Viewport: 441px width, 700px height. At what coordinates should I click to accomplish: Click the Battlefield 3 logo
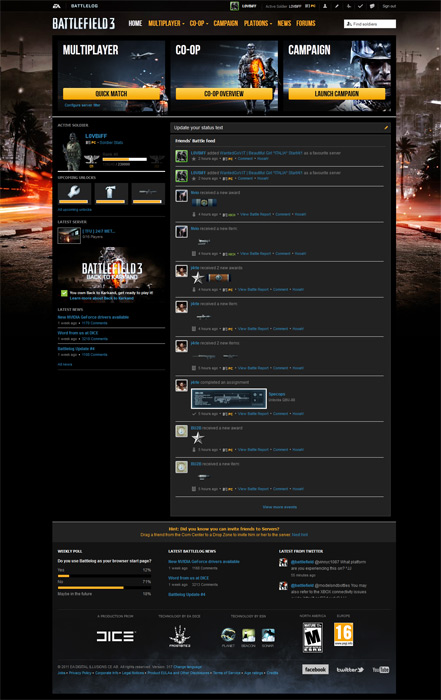point(83,23)
